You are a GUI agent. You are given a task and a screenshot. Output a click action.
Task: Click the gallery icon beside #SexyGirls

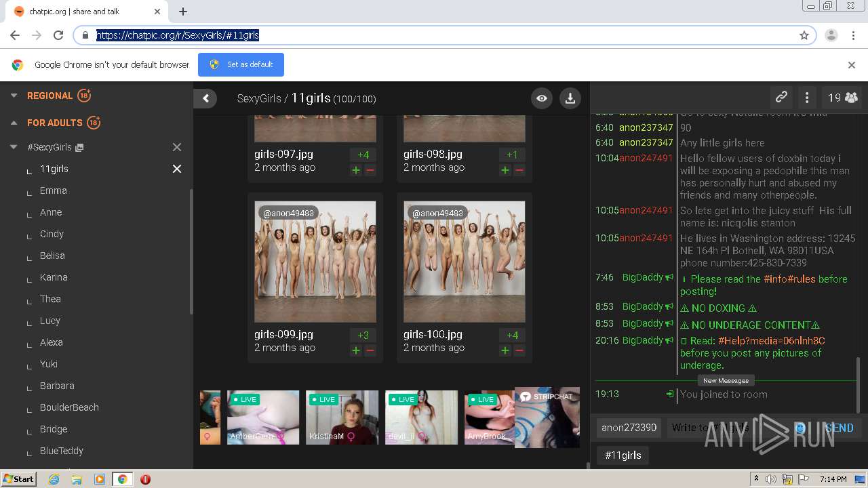(79, 147)
